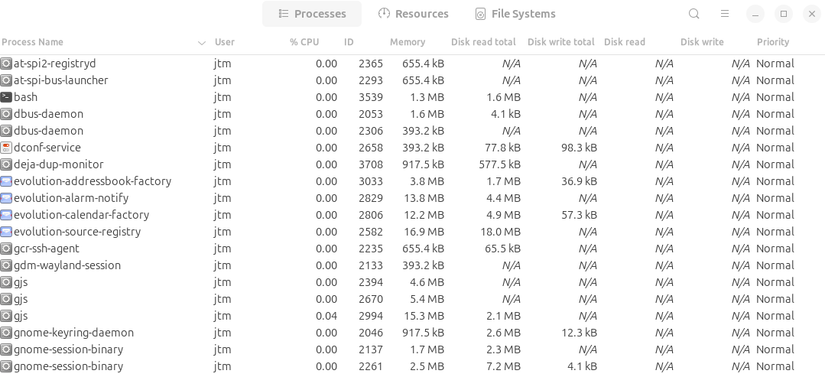
Task: Click the at-spi2-registryd process icon
Action: coord(6,63)
